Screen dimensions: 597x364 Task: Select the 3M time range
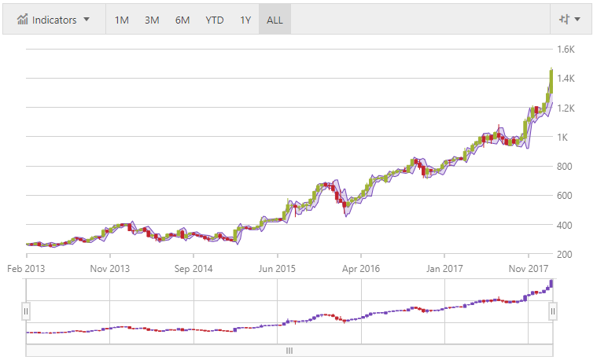click(x=152, y=20)
